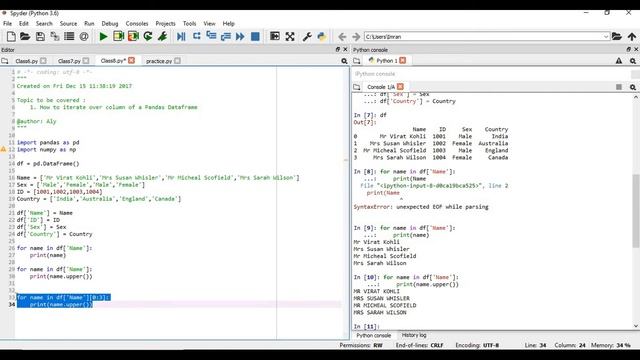Switch to the Class6.py editor tab
The width and height of the screenshot is (640, 360).
[26, 61]
